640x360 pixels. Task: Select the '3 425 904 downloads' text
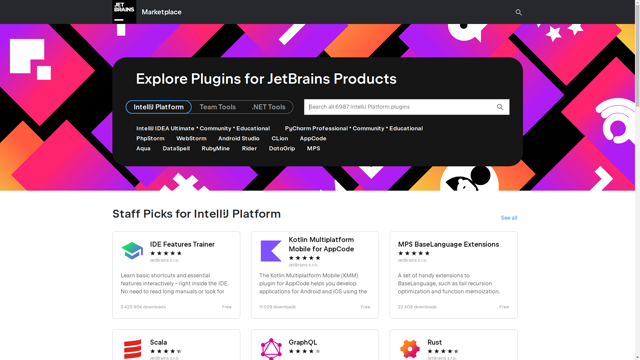click(143, 307)
